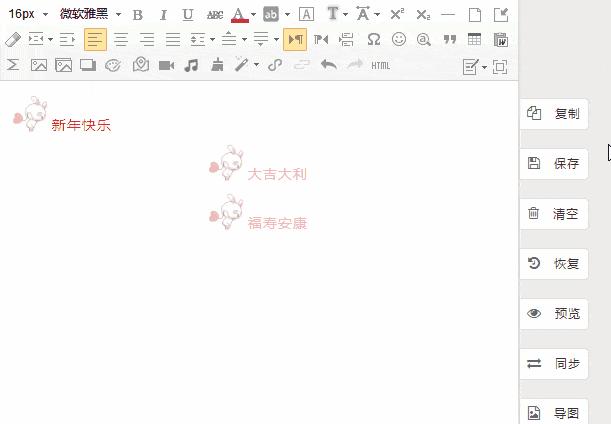Image resolution: width=611 pixels, height=424 pixels.
Task: Click the increase indent icon
Action: (x=67, y=39)
